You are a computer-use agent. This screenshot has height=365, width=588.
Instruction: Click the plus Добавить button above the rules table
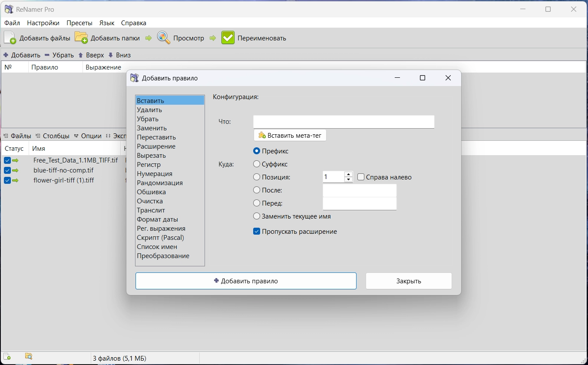pyautogui.click(x=22, y=55)
